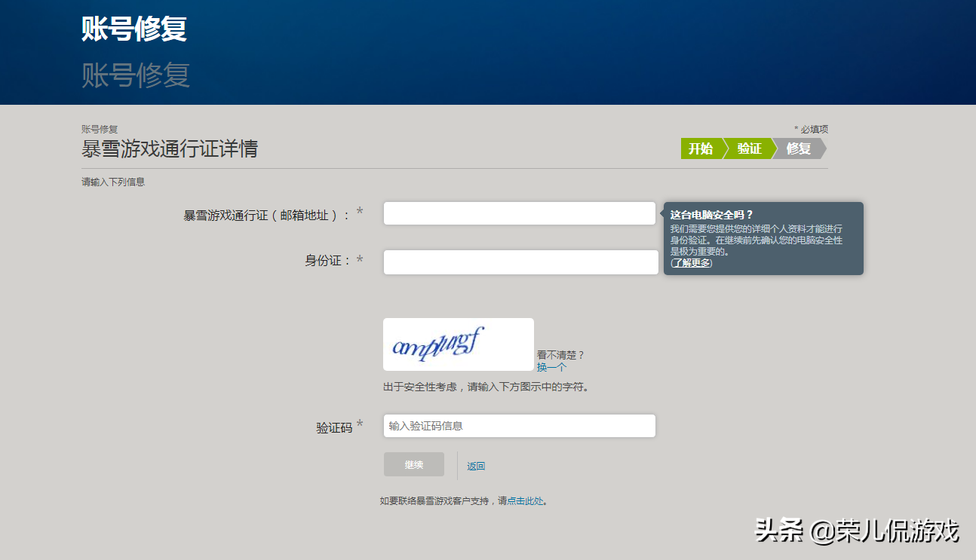This screenshot has width=976, height=560.
Task: Click the 暴雪游戏通行证（邮箱地址）： label
Action: tap(268, 215)
